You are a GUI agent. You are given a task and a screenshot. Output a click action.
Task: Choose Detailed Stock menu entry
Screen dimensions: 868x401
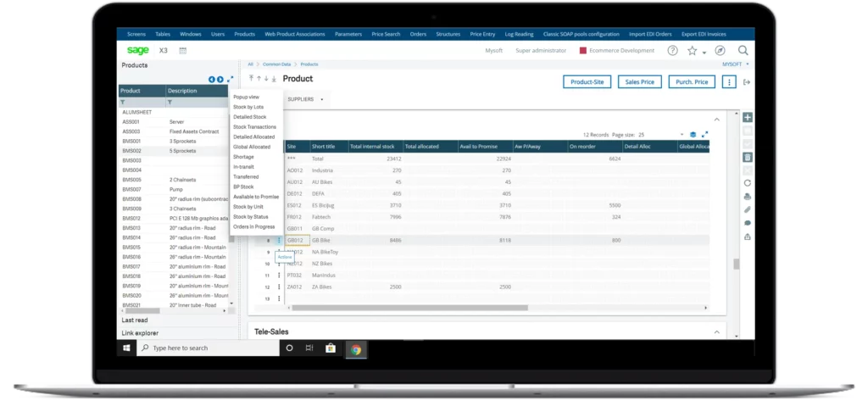pyautogui.click(x=250, y=117)
